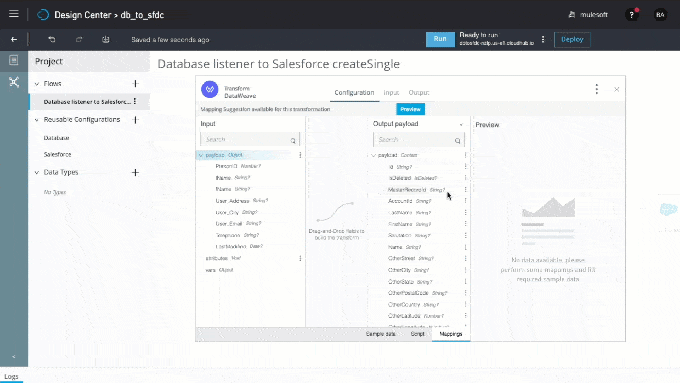Open the more options menu beside Run status
680x383 pixels.
[543, 39]
